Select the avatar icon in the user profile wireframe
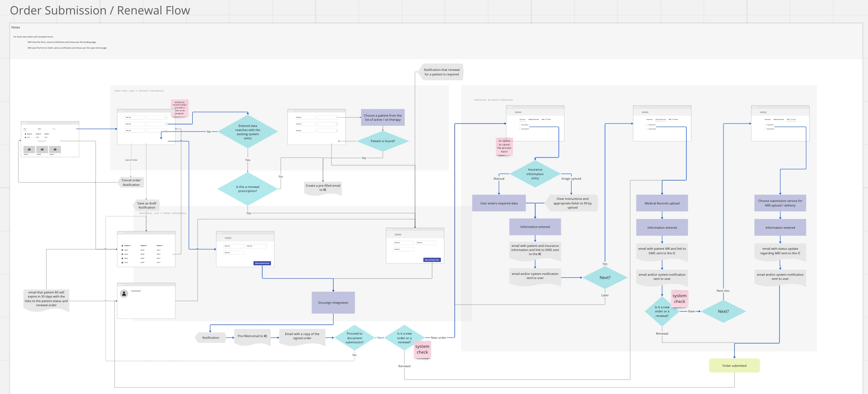This screenshot has width=868, height=394. (124, 293)
